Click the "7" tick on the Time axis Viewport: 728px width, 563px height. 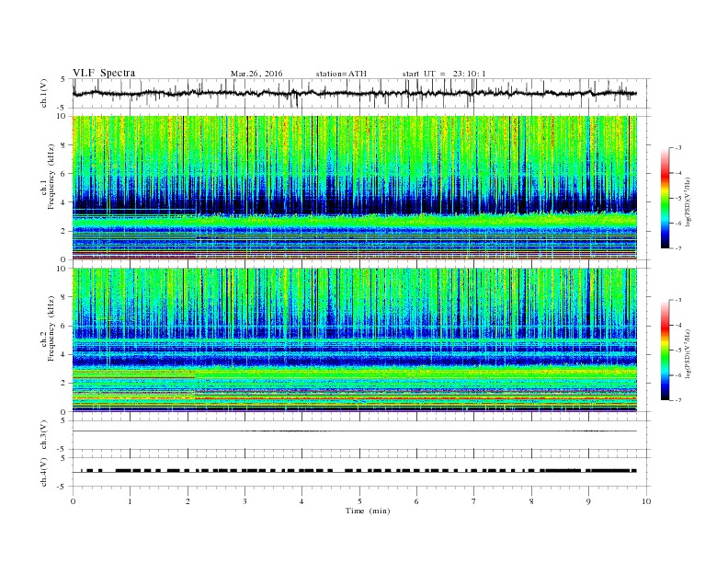pyautogui.click(x=474, y=501)
